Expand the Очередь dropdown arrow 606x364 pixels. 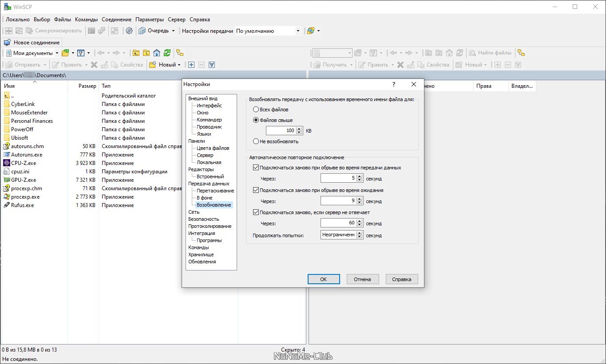[173, 31]
